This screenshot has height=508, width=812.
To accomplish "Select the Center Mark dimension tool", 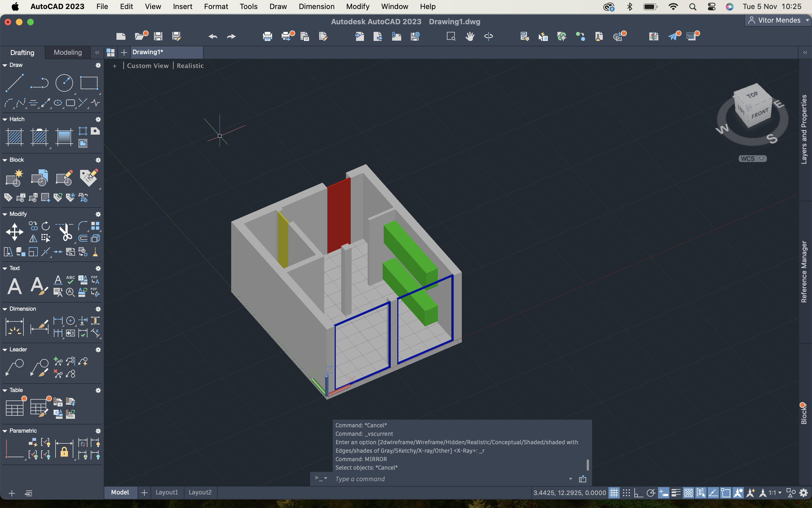I will coord(70,321).
